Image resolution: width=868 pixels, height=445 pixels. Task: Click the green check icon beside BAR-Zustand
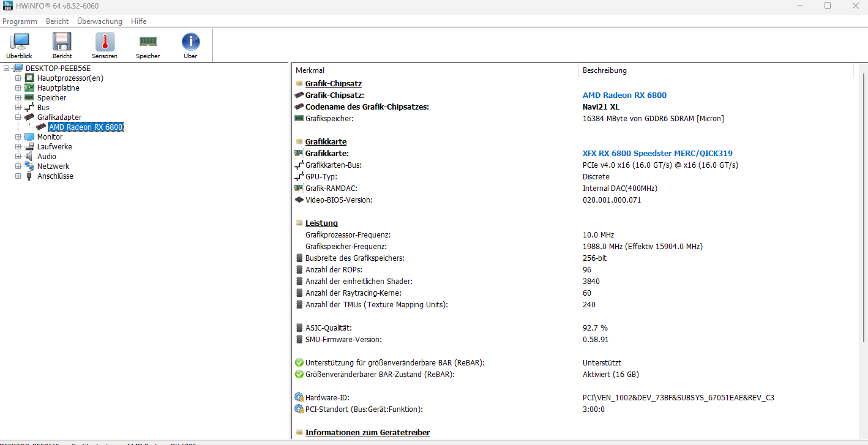point(299,374)
